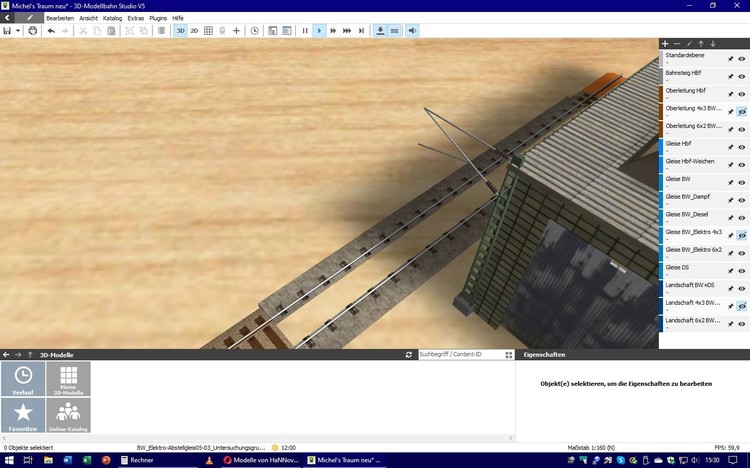Click the Suchbegriff / Content-ID search field
The image size is (750, 468).
(458, 355)
